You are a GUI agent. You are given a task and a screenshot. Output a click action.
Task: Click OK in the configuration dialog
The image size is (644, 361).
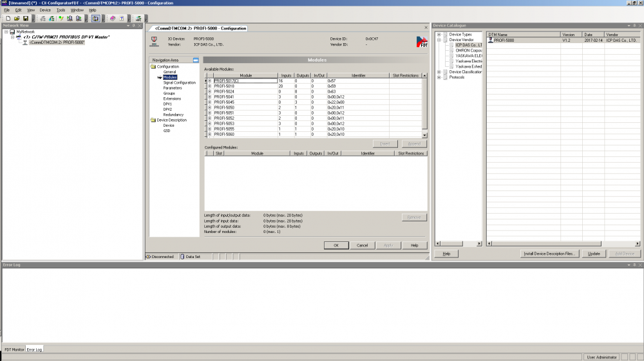tap(336, 245)
